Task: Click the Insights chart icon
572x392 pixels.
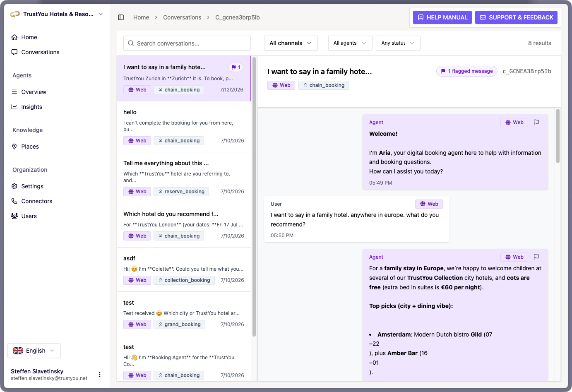Action: 14,107
